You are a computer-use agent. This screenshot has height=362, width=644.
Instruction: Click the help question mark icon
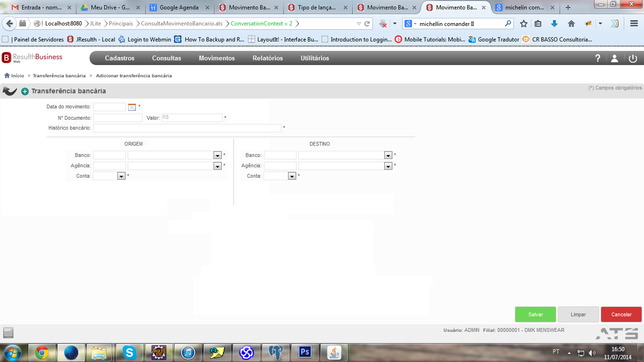(x=598, y=58)
